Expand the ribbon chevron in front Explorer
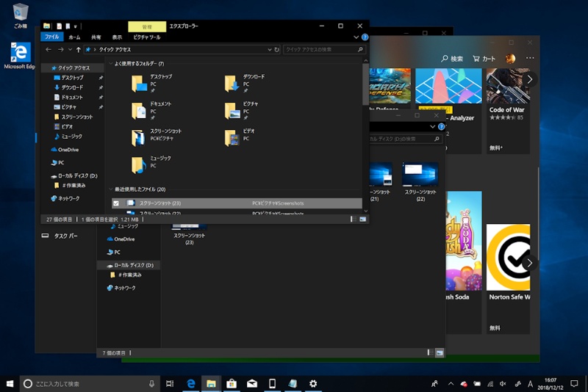Screen dimensions: 588x392 coord(356,37)
